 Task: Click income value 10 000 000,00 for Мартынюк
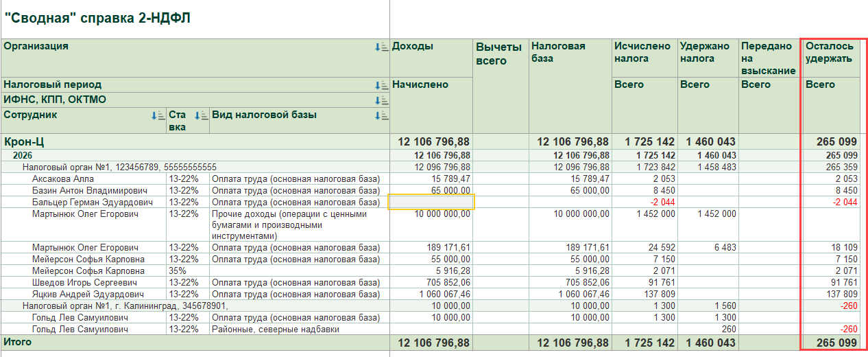[442, 214]
